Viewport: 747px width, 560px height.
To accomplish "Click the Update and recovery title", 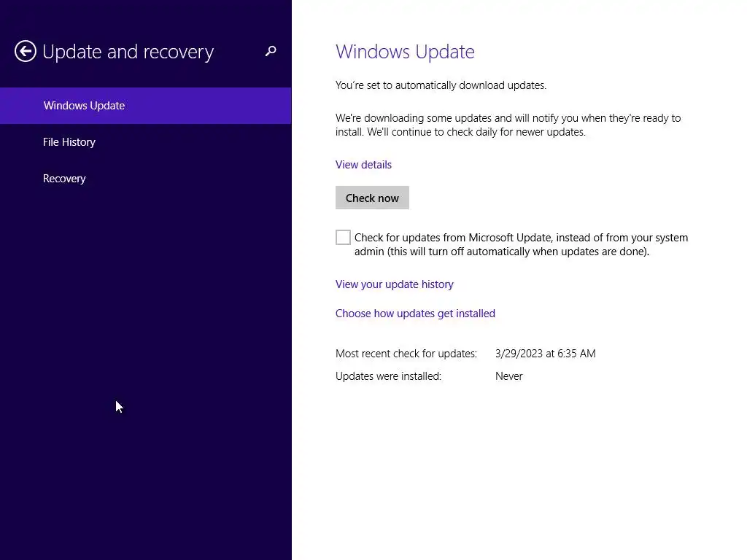I will pyautogui.click(x=128, y=52).
